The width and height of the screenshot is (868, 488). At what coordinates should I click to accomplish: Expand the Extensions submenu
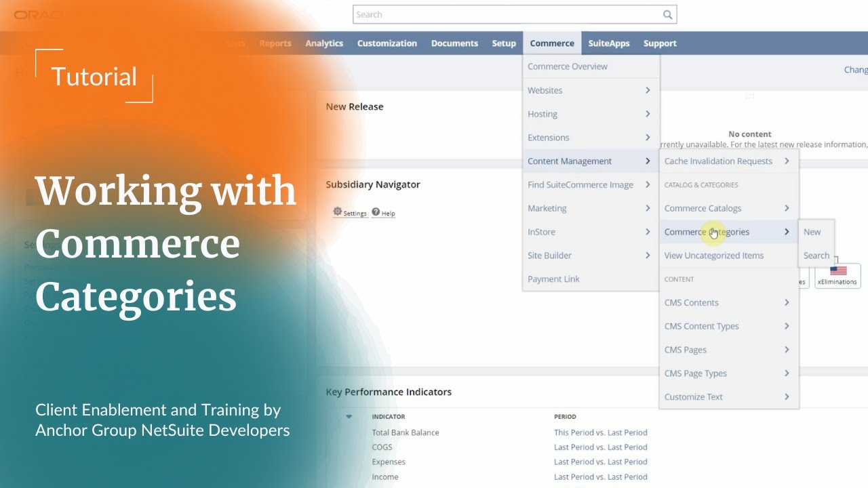[x=591, y=138]
